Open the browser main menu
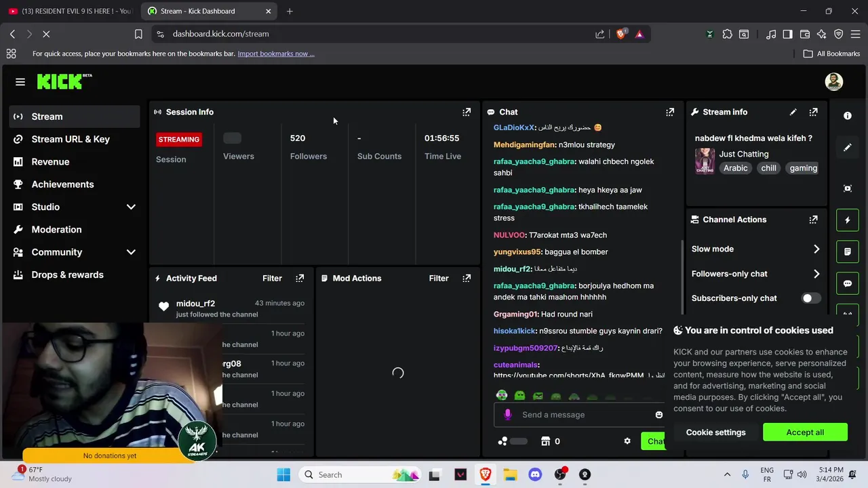 pos(856,34)
